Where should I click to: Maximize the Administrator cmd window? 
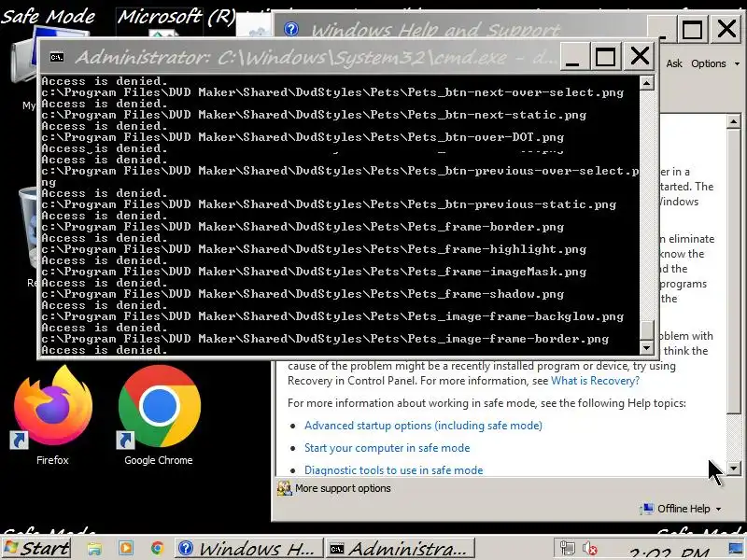coord(605,57)
